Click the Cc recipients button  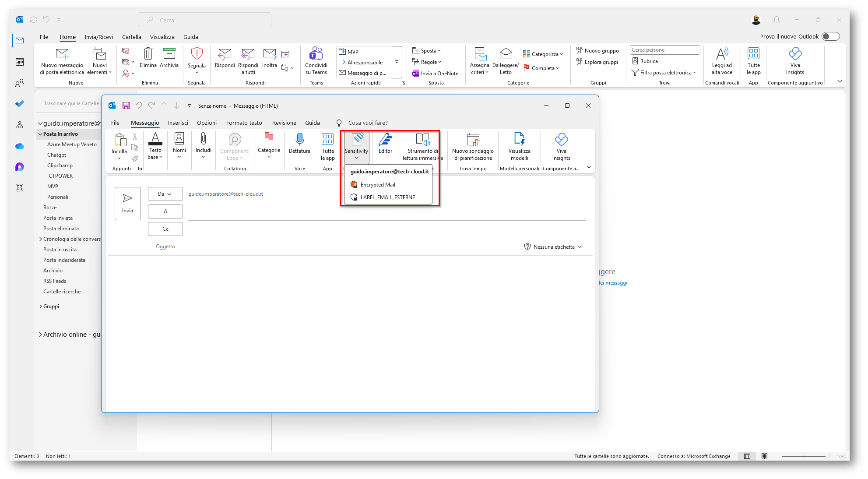(x=165, y=229)
